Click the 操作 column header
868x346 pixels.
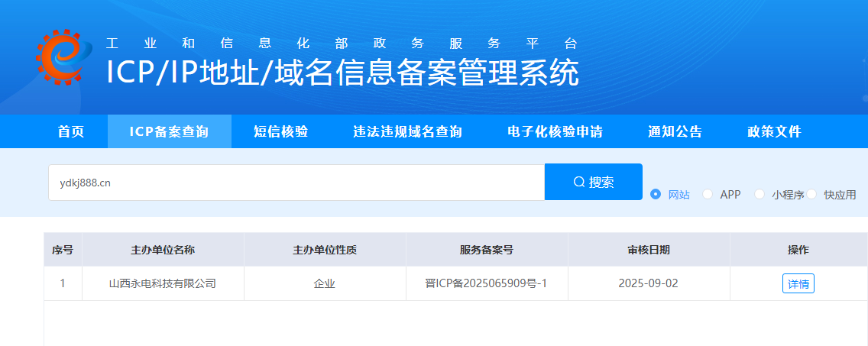pyautogui.click(x=798, y=250)
